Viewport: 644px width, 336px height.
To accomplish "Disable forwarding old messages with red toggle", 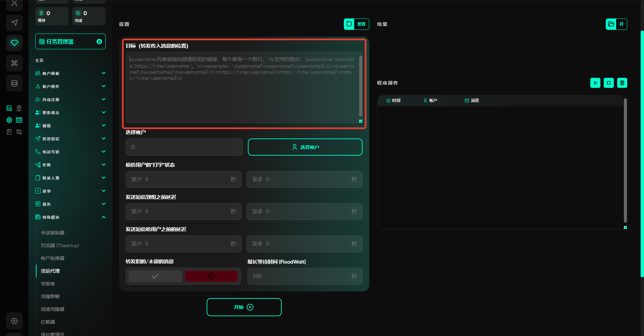I will 211,276.
